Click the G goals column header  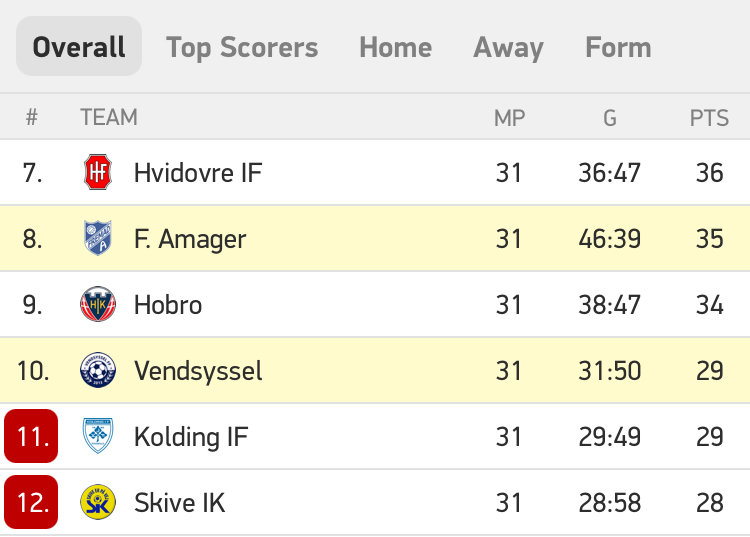pyautogui.click(x=609, y=118)
